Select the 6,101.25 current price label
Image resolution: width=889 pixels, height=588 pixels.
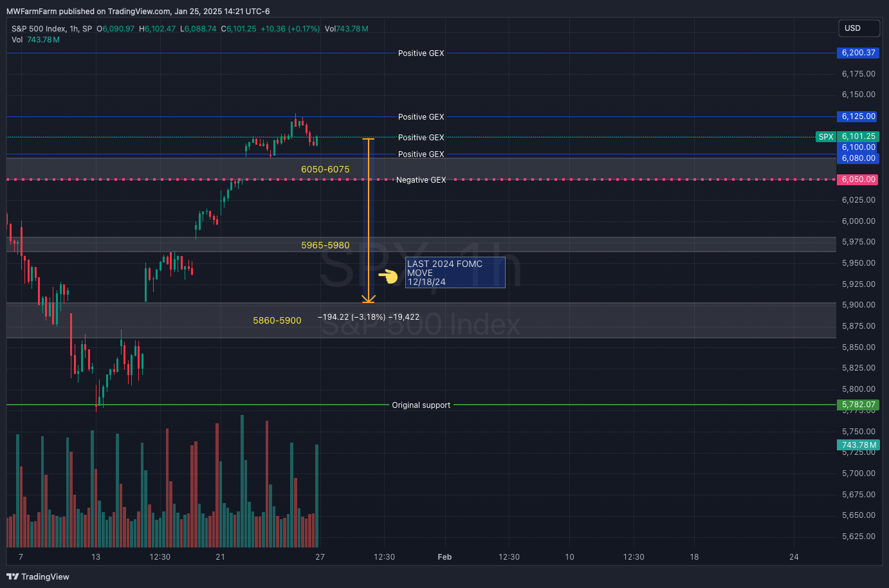click(858, 136)
